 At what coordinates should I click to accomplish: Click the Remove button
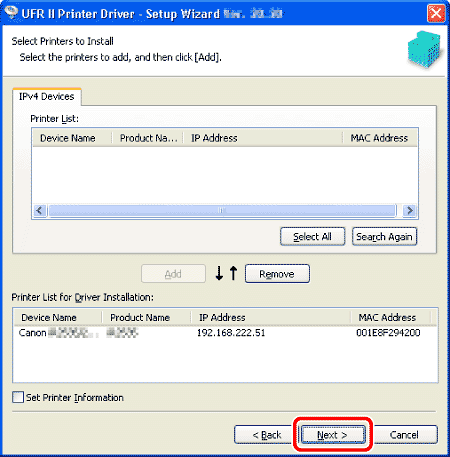pyautogui.click(x=277, y=274)
